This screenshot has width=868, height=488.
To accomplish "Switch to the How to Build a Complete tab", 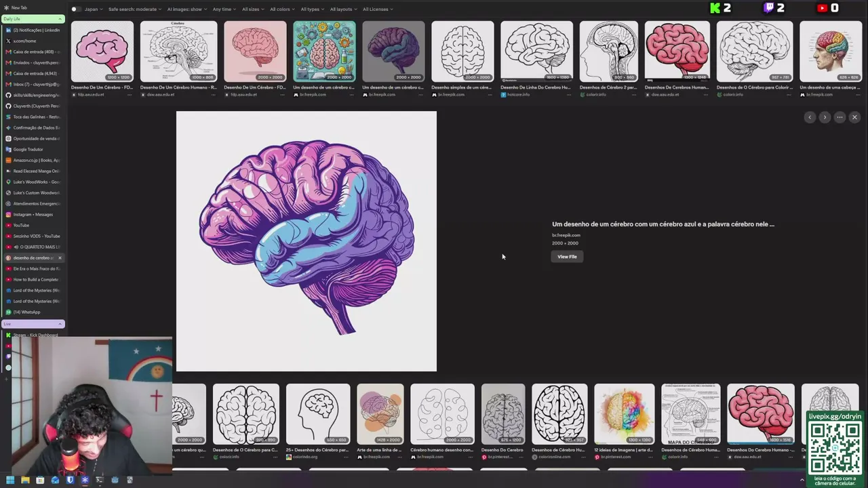I will (x=34, y=279).
